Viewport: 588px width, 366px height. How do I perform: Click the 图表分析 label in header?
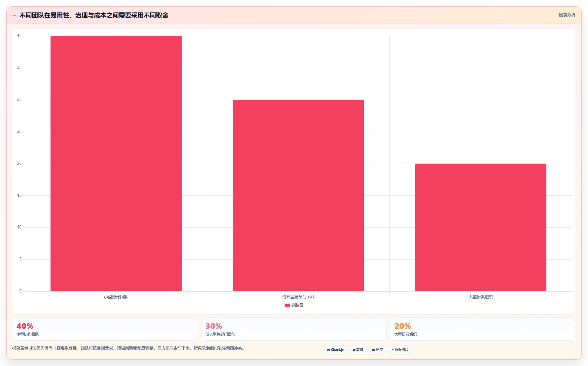tap(567, 15)
